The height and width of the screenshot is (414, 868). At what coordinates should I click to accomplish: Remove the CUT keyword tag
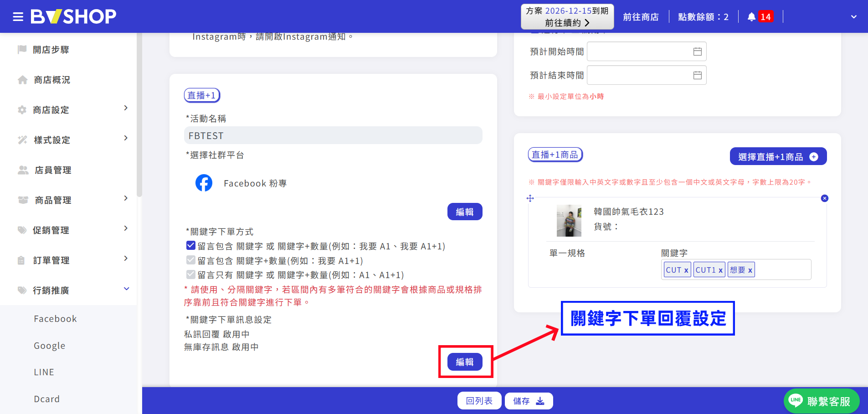686,270
